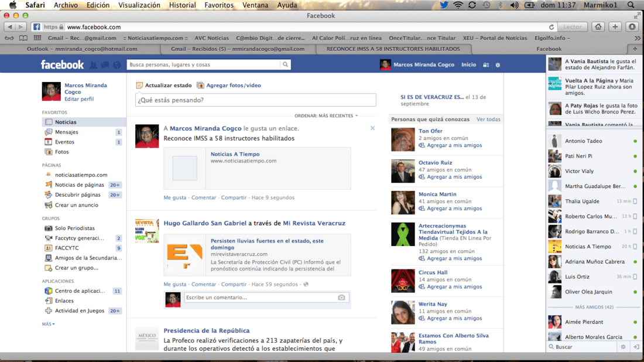Screen dimensions: 644x362
Task: Click the chat Buscar field
Action: [583, 347]
